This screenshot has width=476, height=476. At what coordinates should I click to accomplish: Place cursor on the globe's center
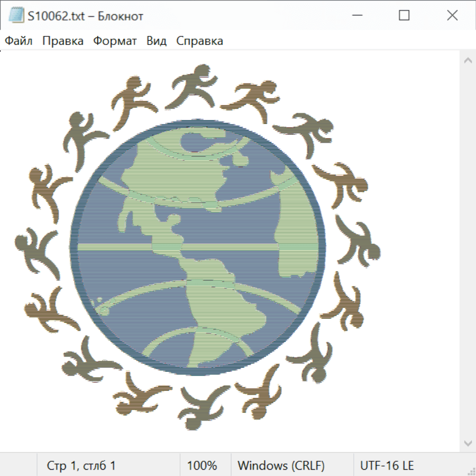coord(197,248)
